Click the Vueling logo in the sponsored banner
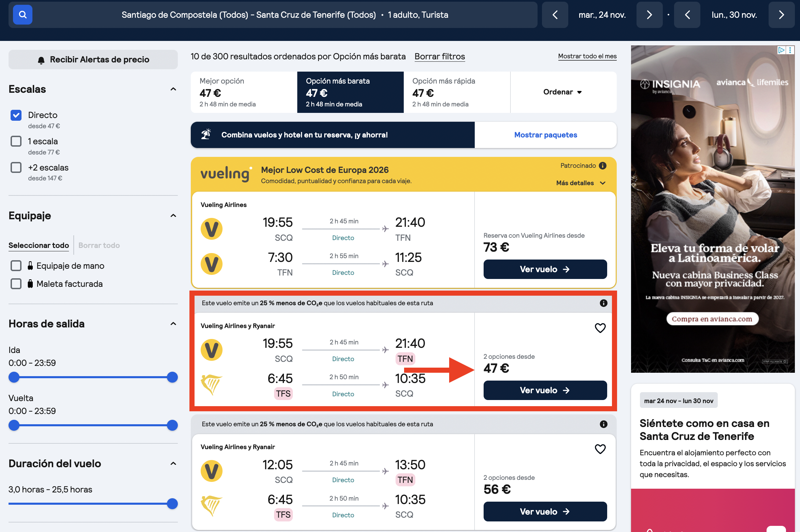 point(226,174)
